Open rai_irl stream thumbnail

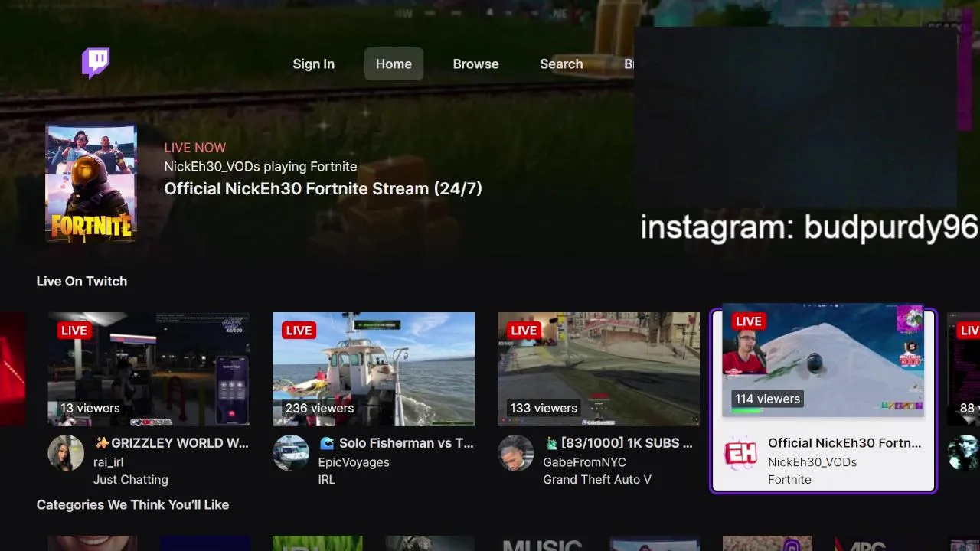(149, 369)
